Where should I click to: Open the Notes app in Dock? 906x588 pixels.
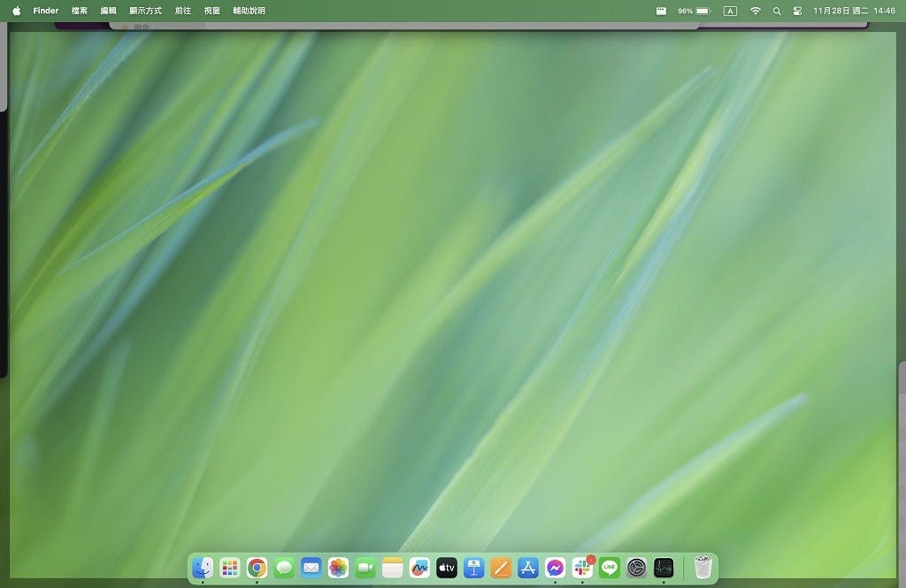392,568
